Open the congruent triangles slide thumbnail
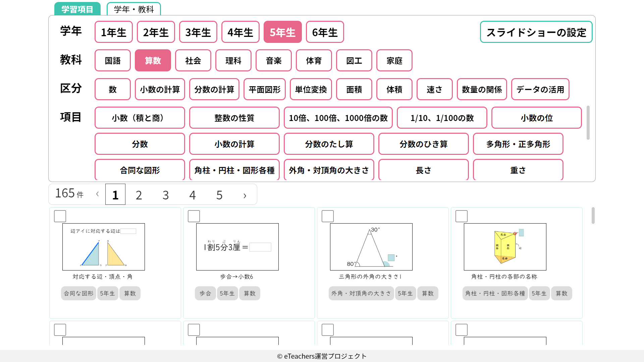Screen dimensions: 644x362 [103, 247]
